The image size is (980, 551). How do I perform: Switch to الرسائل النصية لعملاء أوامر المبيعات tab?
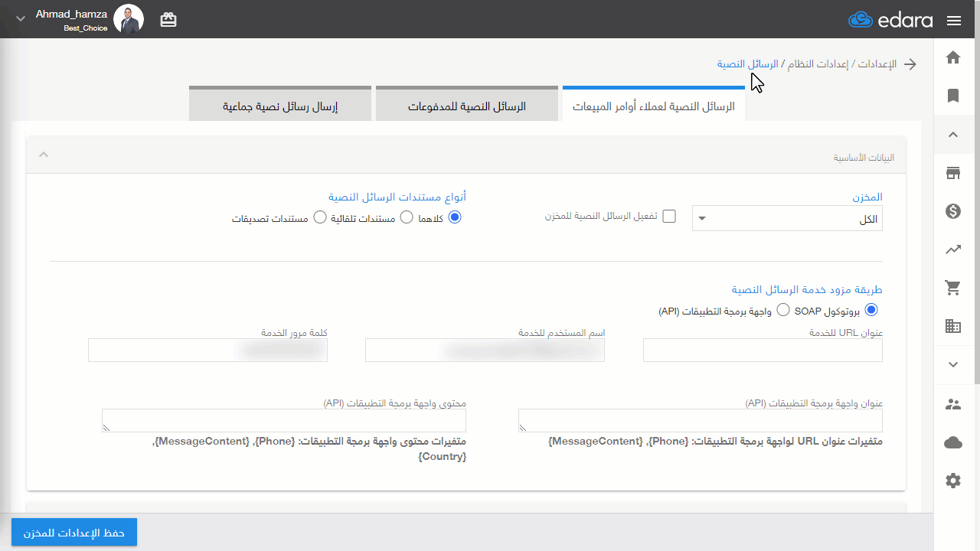point(654,105)
